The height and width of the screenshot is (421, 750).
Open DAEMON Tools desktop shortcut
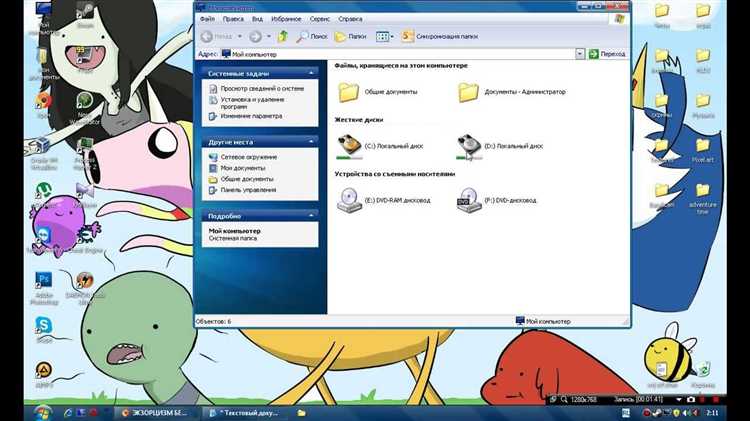(85, 288)
